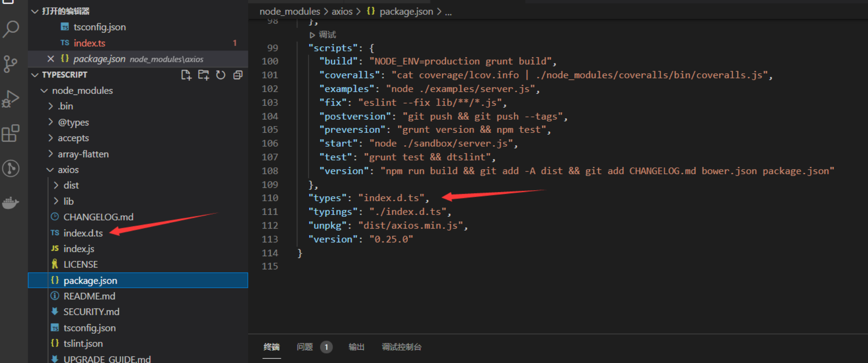The image size is (868, 363).
Task: Click line number 110 in gutter
Action: pyautogui.click(x=270, y=198)
